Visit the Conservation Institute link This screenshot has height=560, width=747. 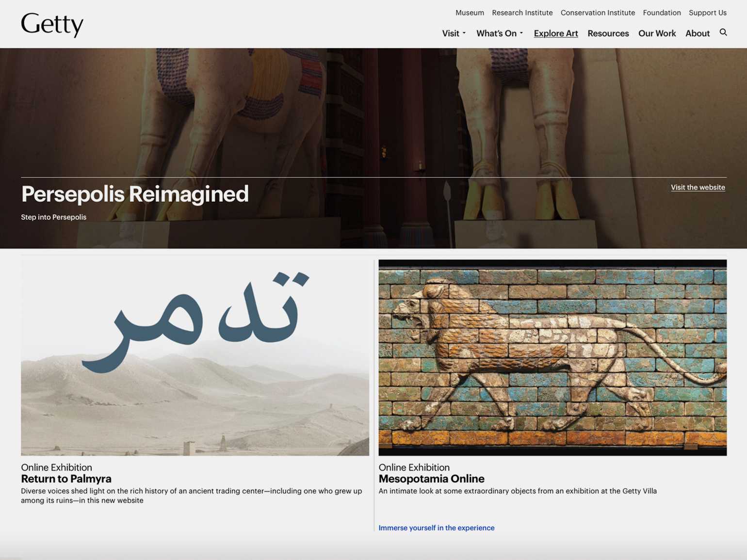click(598, 13)
